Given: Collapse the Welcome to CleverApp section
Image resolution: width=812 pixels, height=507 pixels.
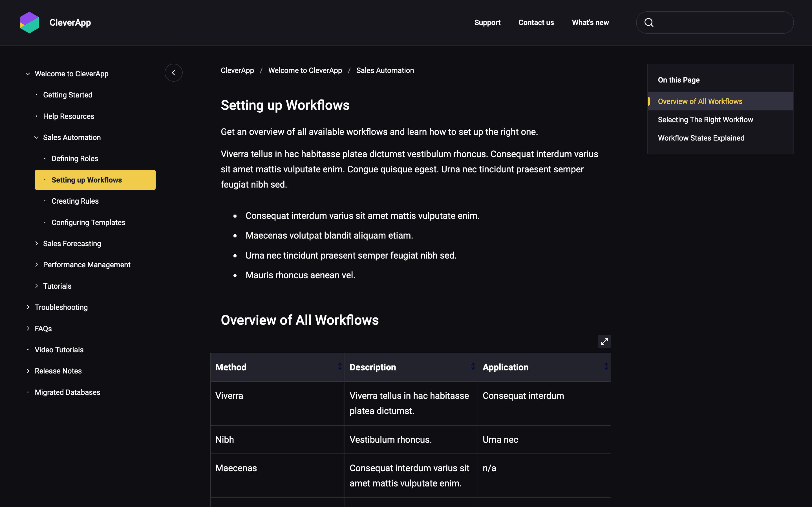Looking at the screenshot, I should pos(28,74).
